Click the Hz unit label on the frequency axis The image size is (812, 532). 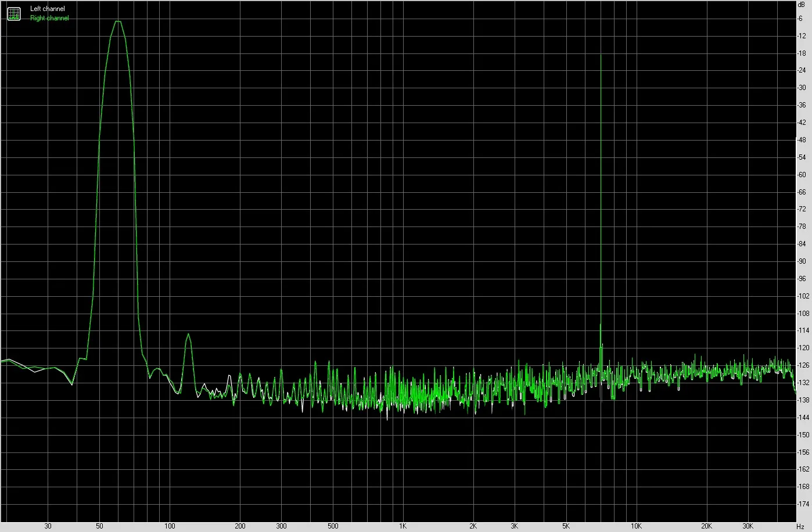pyautogui.click(x=800, y=527)
